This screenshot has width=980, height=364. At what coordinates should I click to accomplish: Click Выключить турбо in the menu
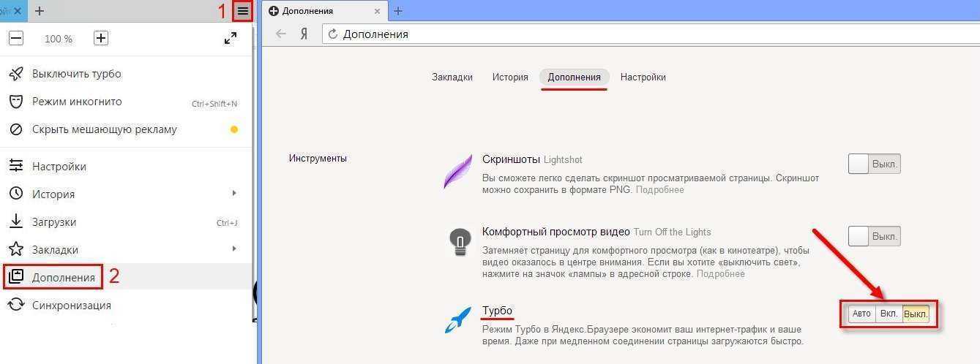click(x=76, y=74)
